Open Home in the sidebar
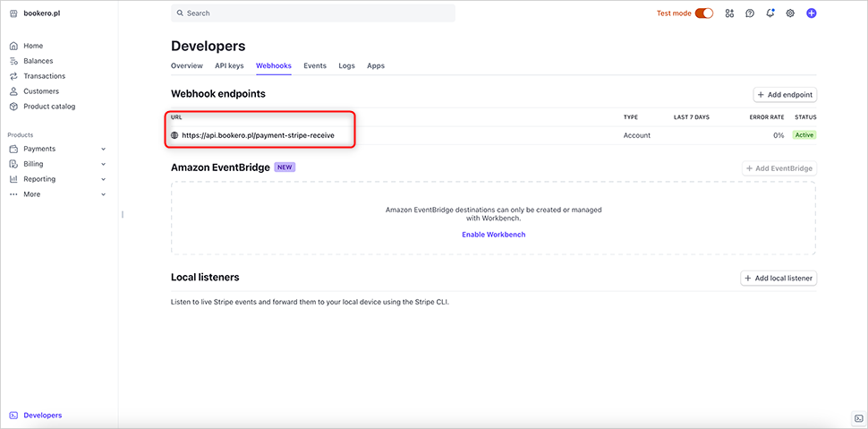Viewport: 868px width, 429px height. 33,46
